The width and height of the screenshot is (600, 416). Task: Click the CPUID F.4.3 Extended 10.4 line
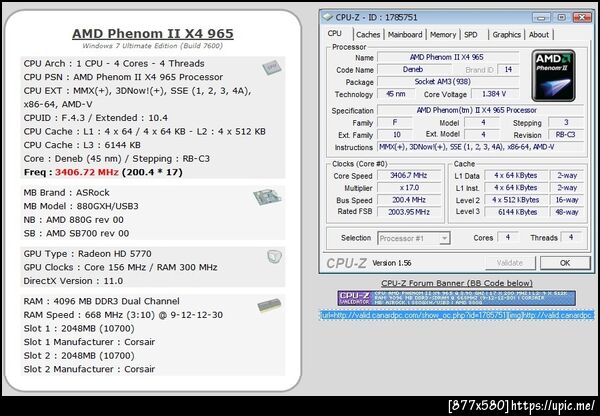click(96, 118)
